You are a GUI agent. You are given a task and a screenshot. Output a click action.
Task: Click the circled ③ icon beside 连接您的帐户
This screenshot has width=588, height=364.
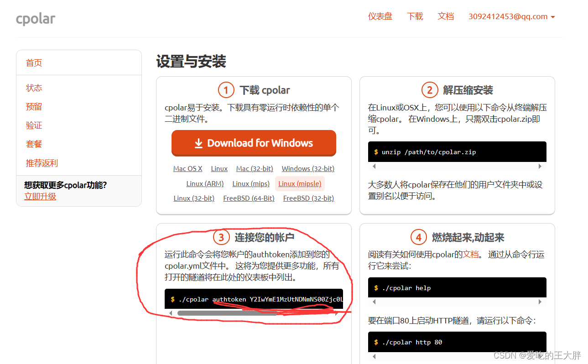point(221,237)
